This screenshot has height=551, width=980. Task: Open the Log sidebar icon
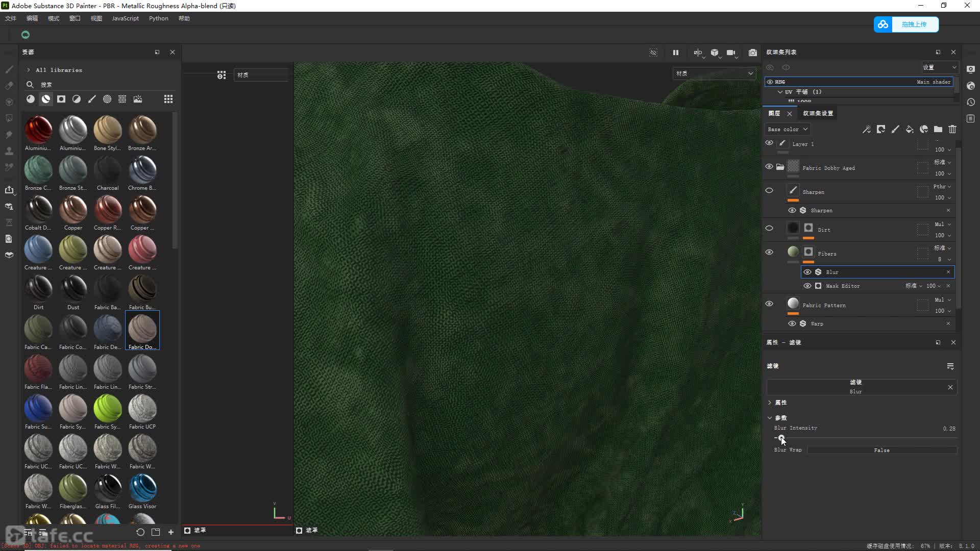click(971, 118)
